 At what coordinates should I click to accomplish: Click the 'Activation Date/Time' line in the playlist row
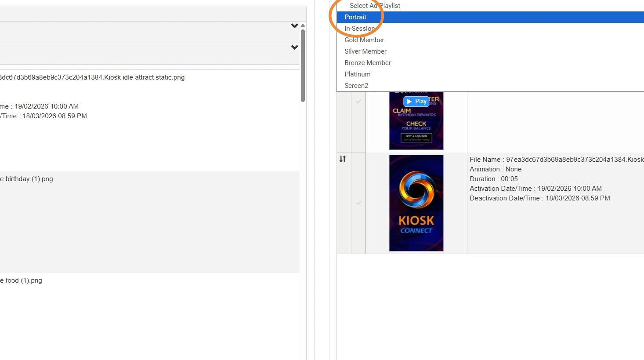[536, 189]
